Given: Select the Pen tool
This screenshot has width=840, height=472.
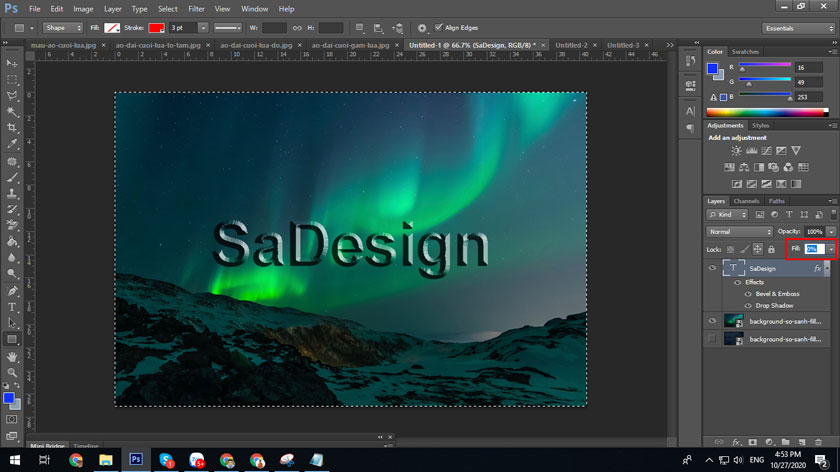Looking at the screenshot, I should 12,291.
